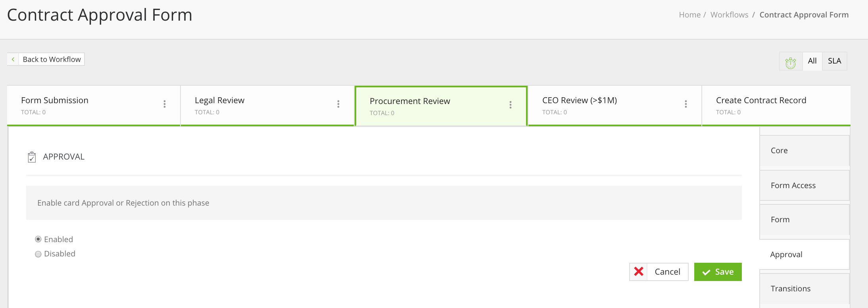Open the Transitions side tab
The image size is (868, 308).
(x=804, y=289)
